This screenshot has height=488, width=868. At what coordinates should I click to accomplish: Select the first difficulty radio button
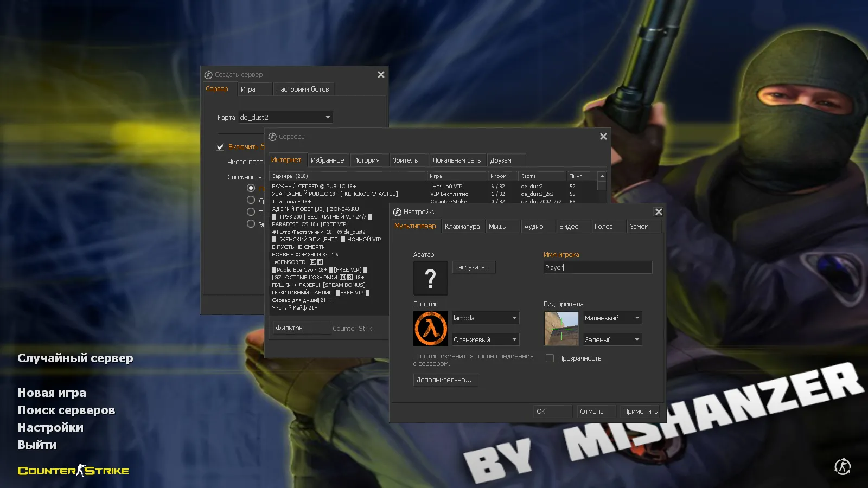251,188
